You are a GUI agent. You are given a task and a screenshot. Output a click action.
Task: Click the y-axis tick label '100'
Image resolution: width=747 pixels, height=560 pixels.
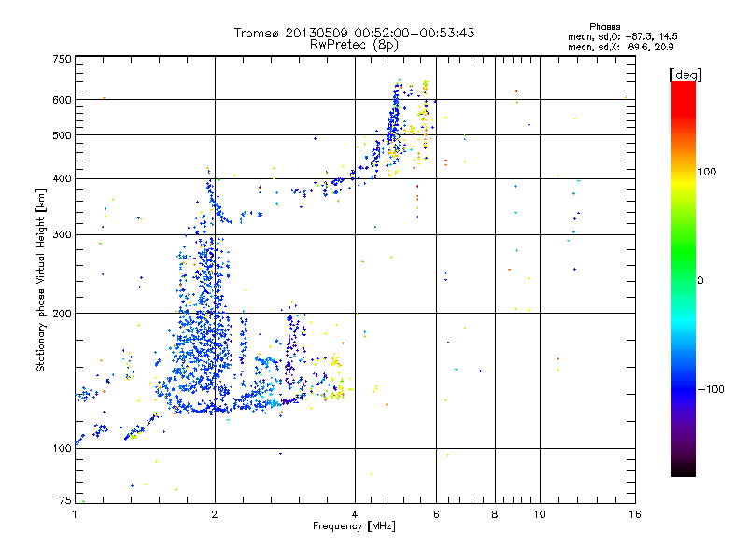click(62, 449)
